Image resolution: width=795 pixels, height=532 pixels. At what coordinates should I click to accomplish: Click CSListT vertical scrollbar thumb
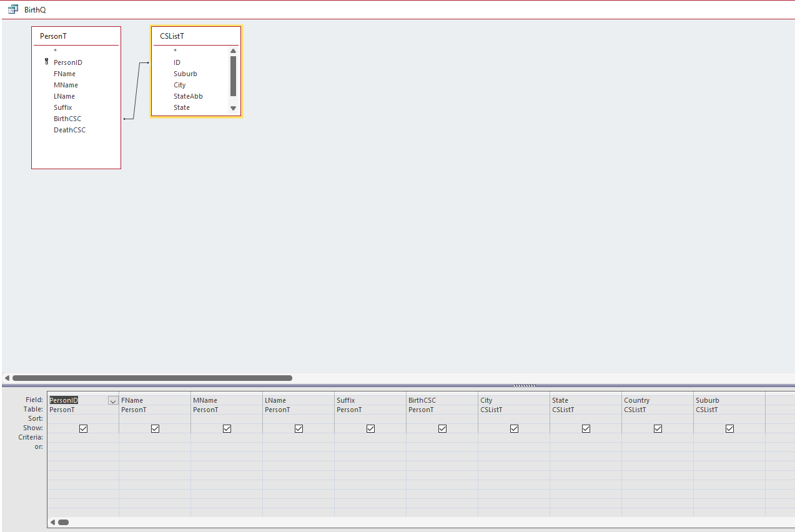[233, 76]
